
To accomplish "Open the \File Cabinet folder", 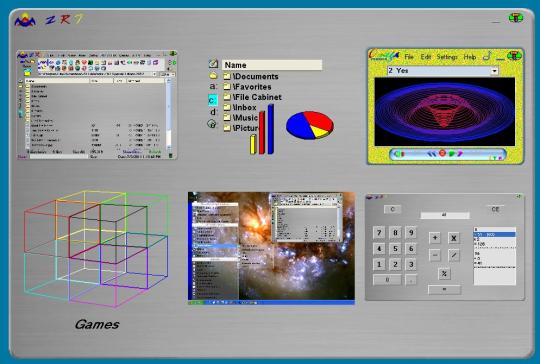I will click(252, 97).
